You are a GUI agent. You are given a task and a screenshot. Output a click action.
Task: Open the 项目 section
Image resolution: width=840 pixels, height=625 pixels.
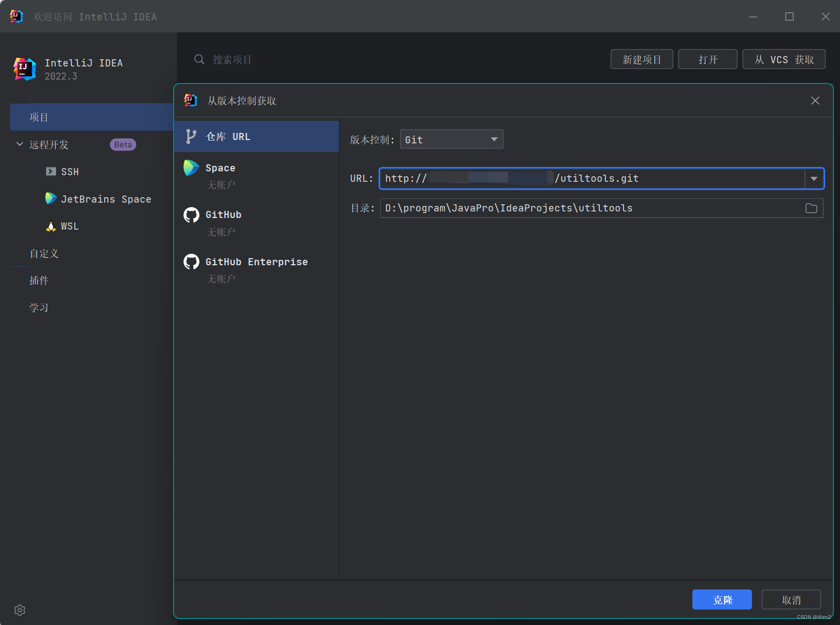92,117
